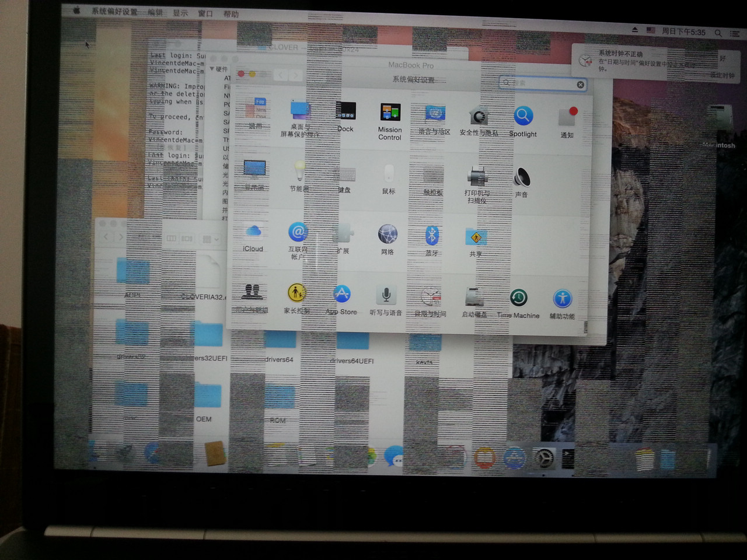The width and height of the screenshot is (747, 560).
Task: Open 声音 (Sound) preferences
Action: click(522, 183)
